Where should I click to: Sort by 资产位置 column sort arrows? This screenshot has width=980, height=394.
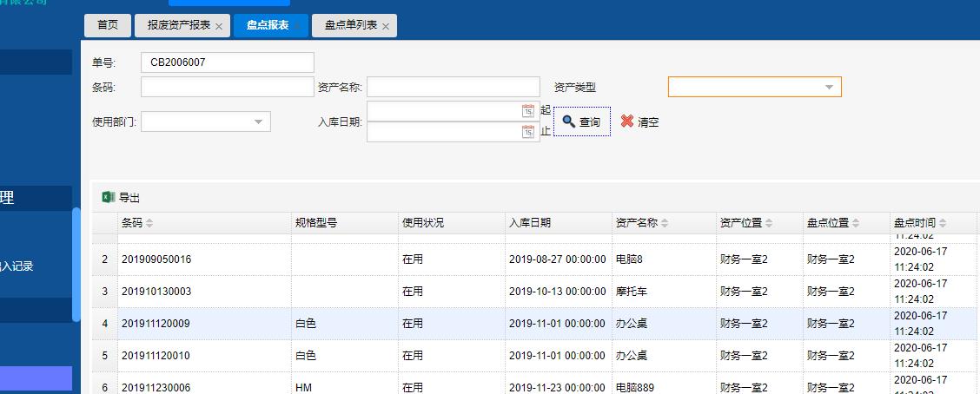[x=769, y=224]
